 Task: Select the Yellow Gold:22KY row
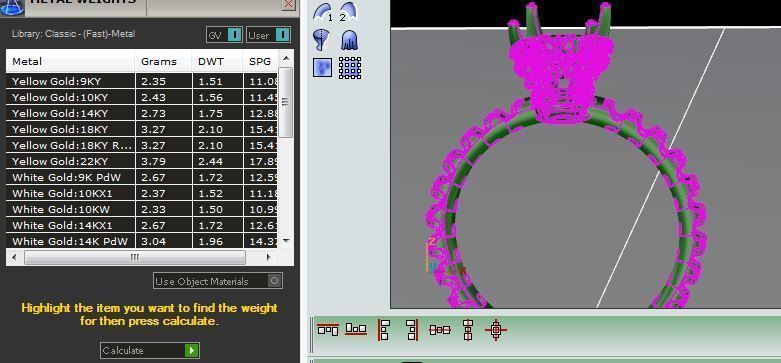[141, 161]
